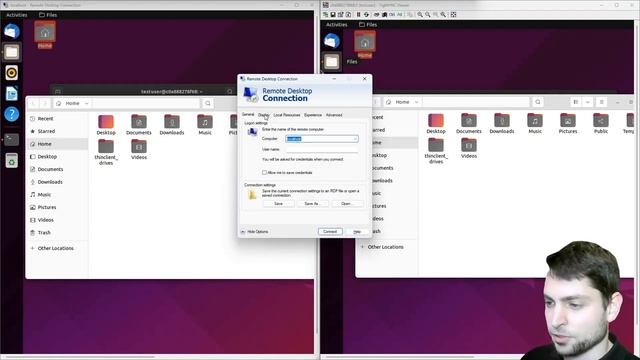The height and width of the screenshot is (360, 640).
Task: Click Activities in the RDP window top bar
Action: (x=17, y=15)
